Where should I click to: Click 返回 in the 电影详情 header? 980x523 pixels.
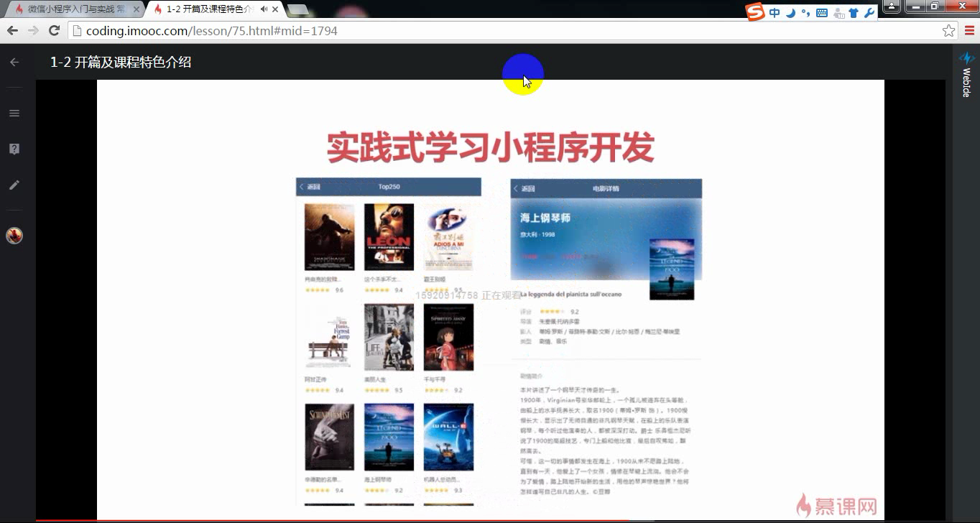[x=524, y=189]
